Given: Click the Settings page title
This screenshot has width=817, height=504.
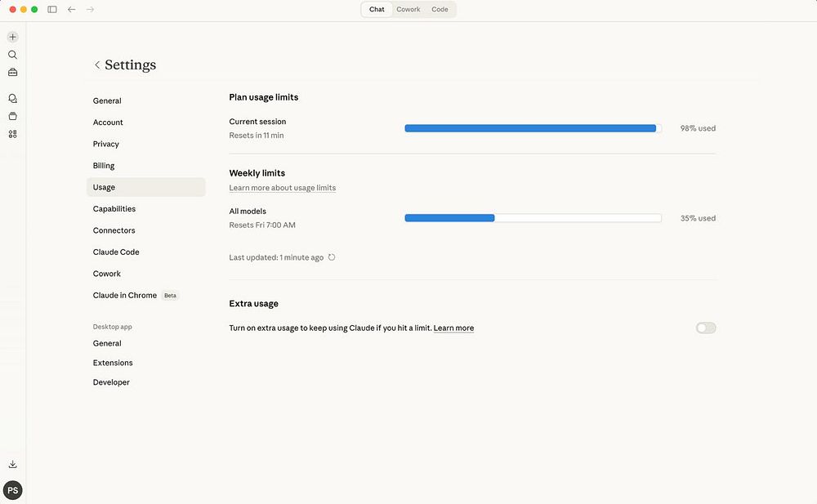Looking at the screenshot, I should pyautogui.click(x=130, y=65).
